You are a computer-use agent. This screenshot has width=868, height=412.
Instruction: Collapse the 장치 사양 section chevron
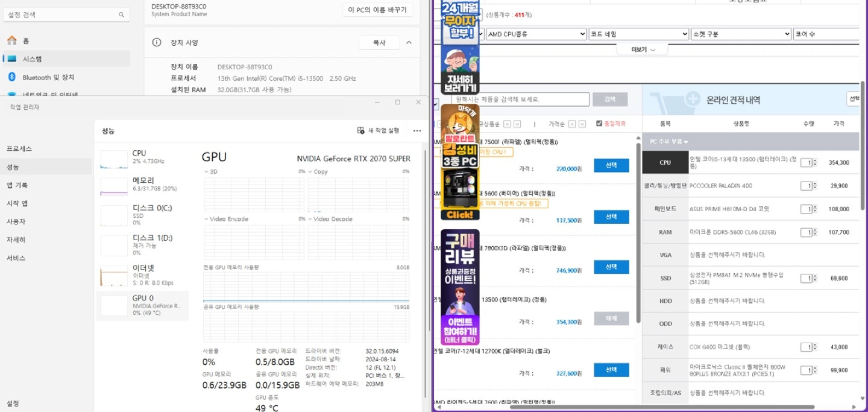(x=409, y=43)
